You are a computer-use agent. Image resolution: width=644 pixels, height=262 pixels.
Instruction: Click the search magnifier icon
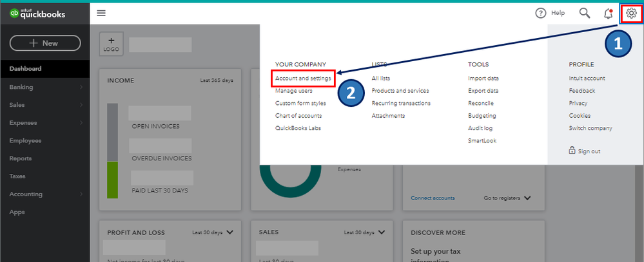(x=585, y=13)
